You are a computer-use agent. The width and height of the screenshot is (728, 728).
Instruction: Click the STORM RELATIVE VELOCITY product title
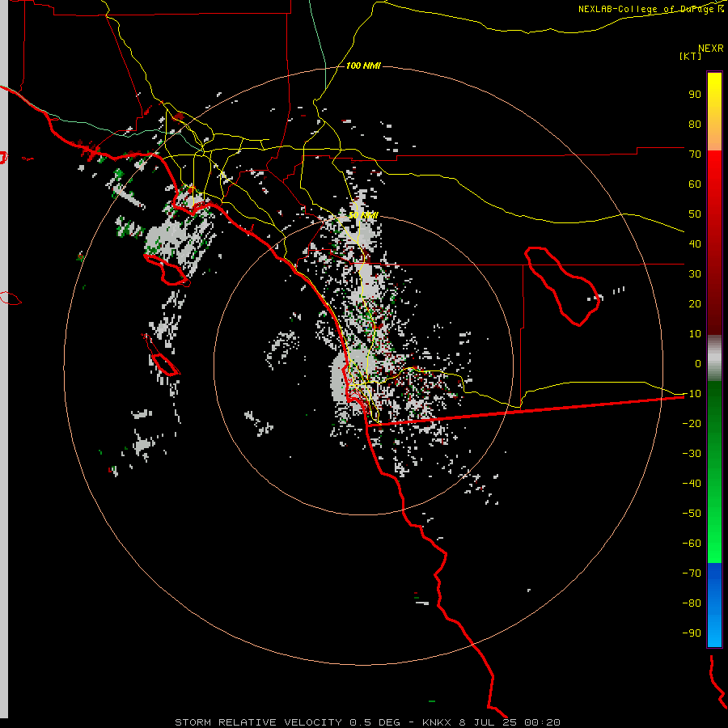[257, 722]
